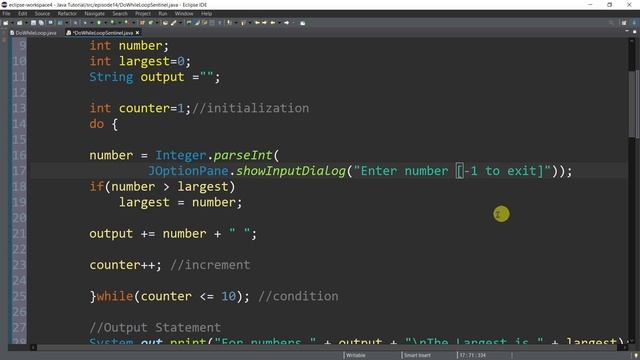Open the Search menu
The height and width of the screenshot is (360, 640).
point(120,13)
